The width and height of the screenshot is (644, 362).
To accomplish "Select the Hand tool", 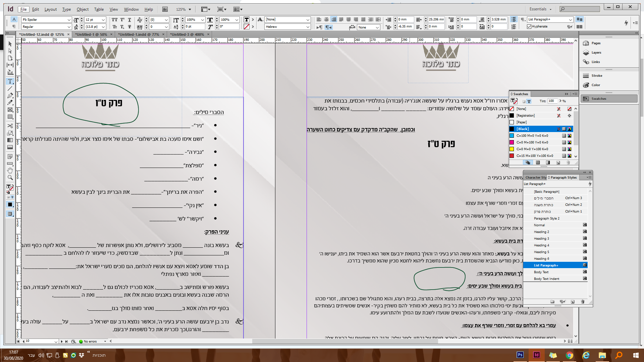I will click(10, 171).
